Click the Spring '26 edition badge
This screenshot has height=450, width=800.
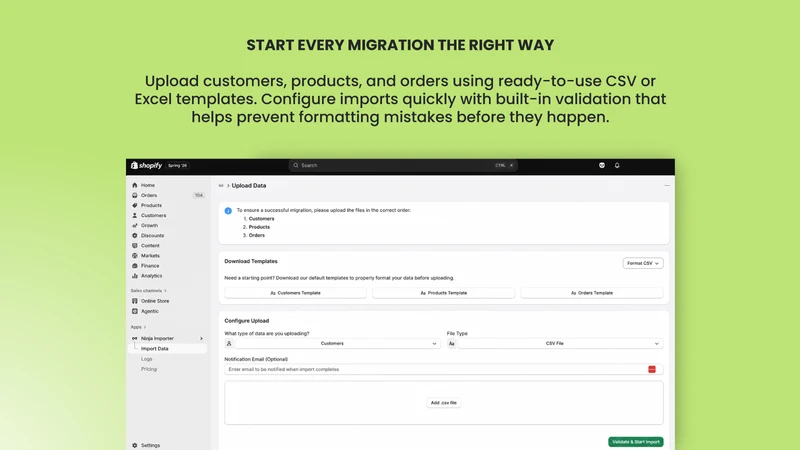click(x=178, y=165)
